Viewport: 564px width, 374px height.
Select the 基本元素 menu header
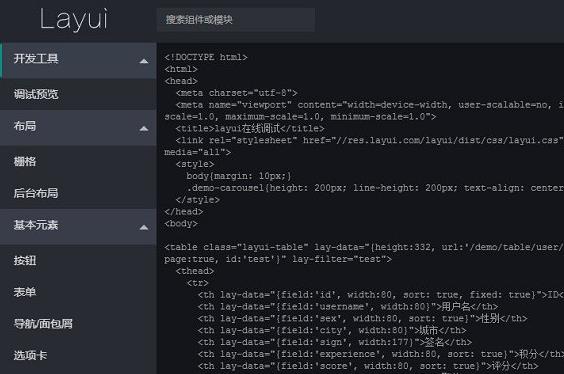(78, 226)
